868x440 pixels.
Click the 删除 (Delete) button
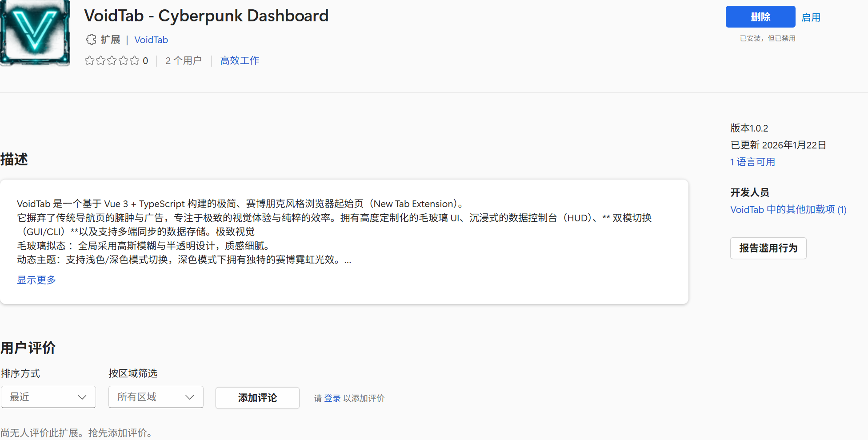[x=760, y=17]
